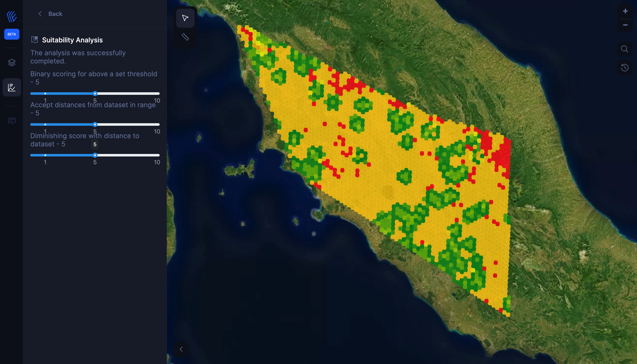The width and height of the screenshot is (637, 364).
Task: Go Back with the left chevron
Action: point(40,14)
